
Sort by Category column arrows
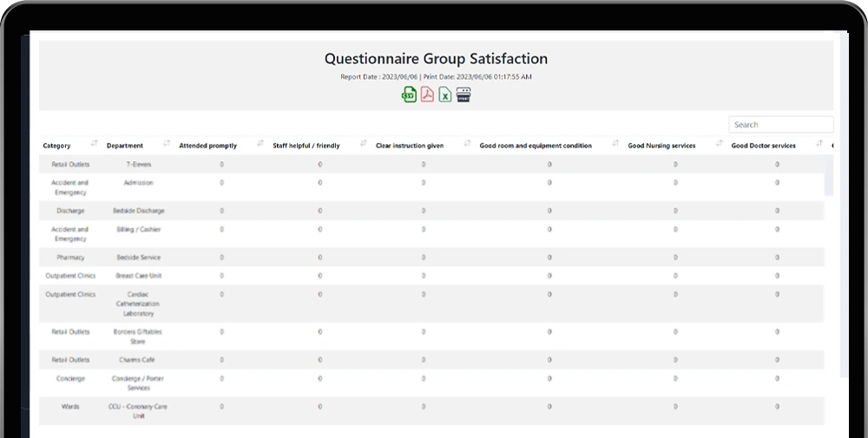(94, 144)
